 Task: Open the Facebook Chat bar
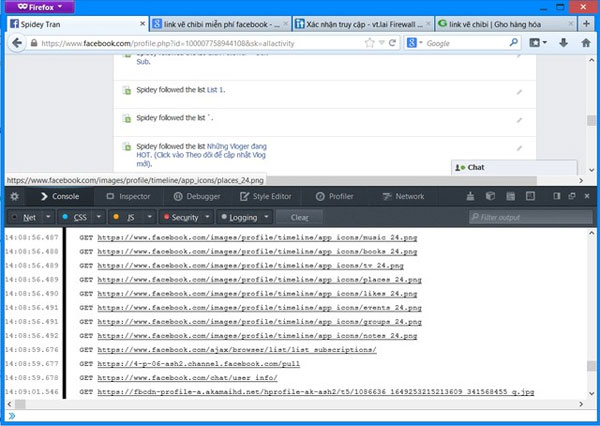point(514,167)
